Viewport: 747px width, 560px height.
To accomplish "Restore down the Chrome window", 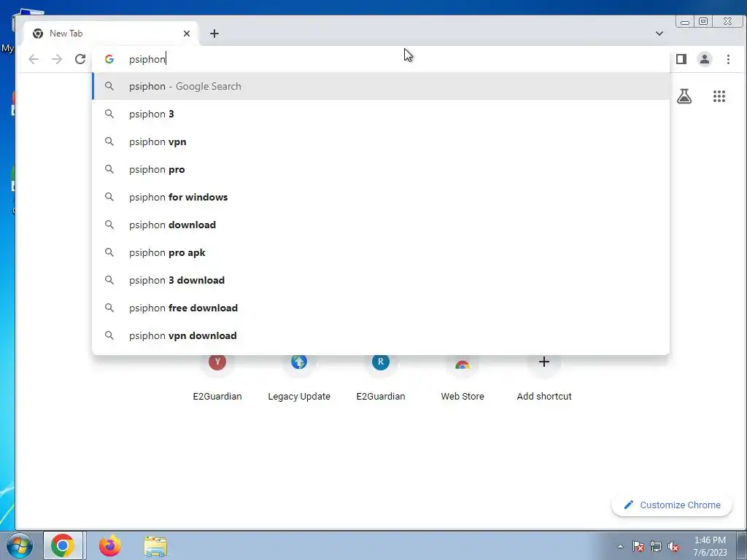I will pos(703,21).
